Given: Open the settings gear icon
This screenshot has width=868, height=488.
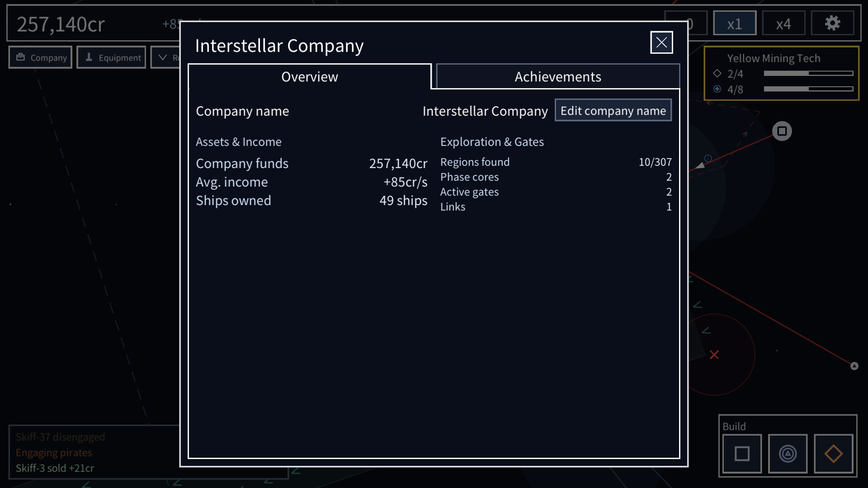Looking at the screenshot, I should 832,23.
